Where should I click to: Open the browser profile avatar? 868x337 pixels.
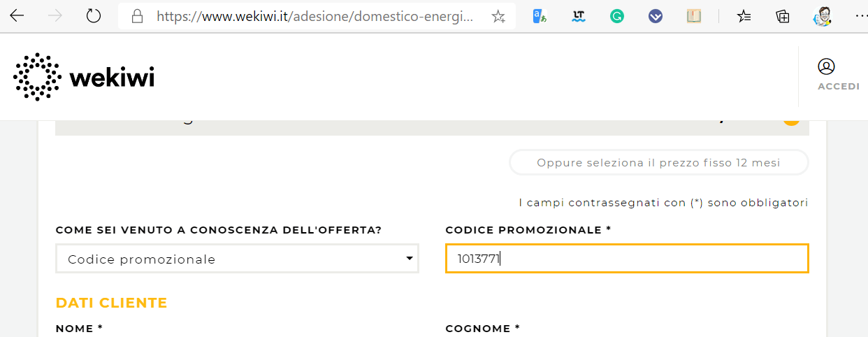(823, 16)
